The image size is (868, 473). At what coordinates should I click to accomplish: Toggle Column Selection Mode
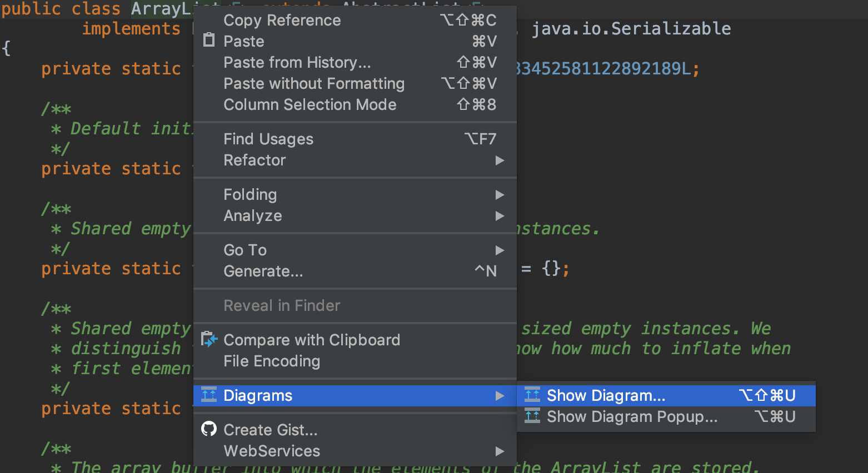click(355, 104)
